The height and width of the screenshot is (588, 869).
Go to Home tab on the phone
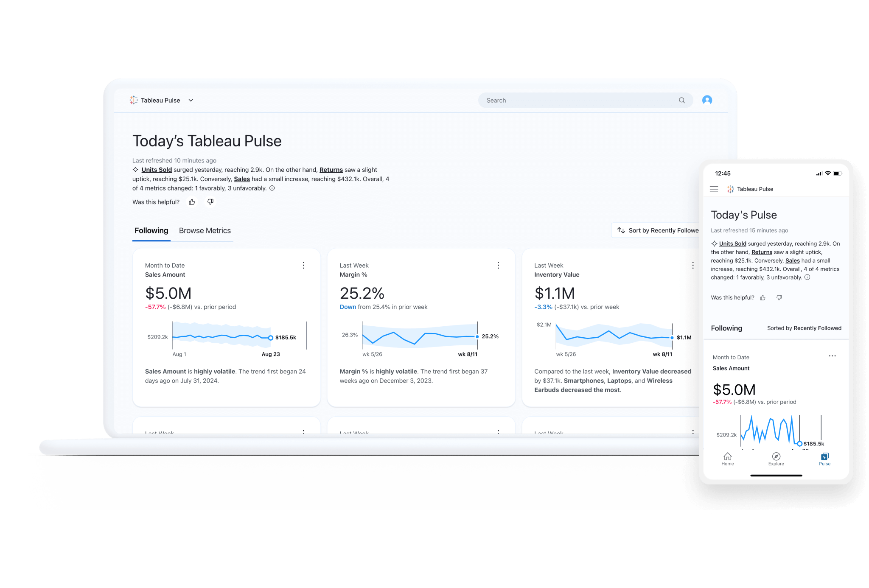[x=728, y=459]
